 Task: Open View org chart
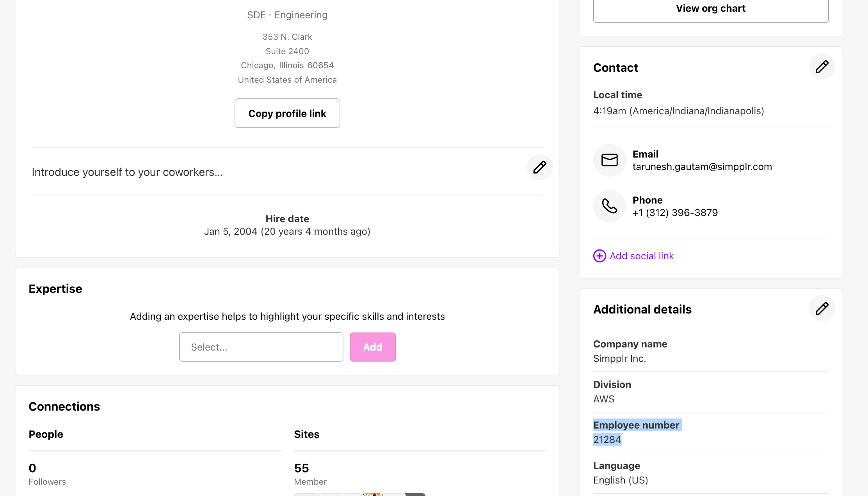(x=710, y=9)
